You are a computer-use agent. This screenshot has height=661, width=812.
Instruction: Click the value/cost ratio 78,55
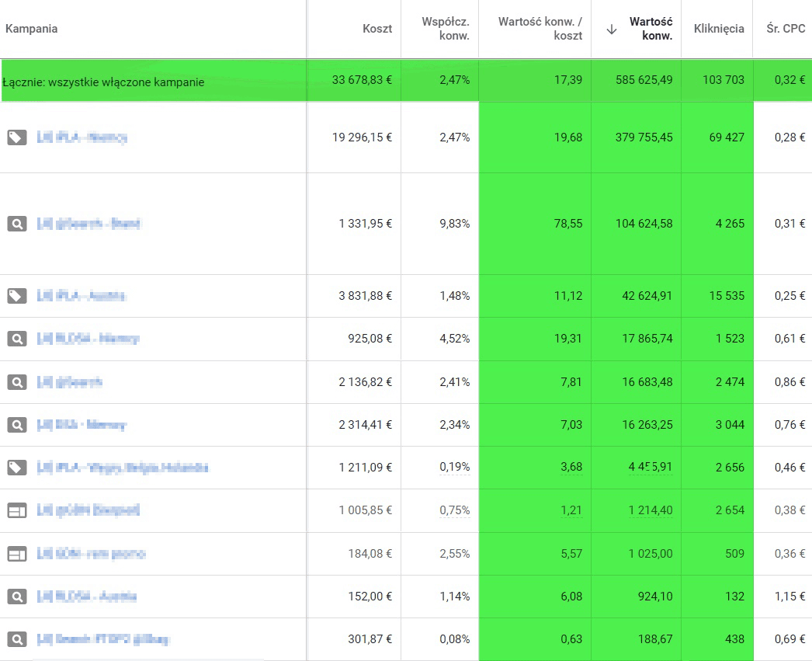tap(568, 224)
